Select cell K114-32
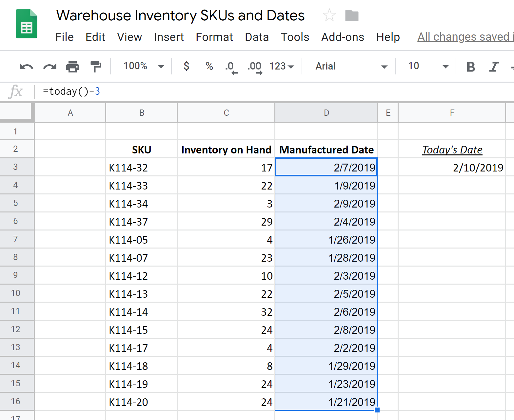The height and width of the screenshot is (420, 514). (x=142, y=168)
